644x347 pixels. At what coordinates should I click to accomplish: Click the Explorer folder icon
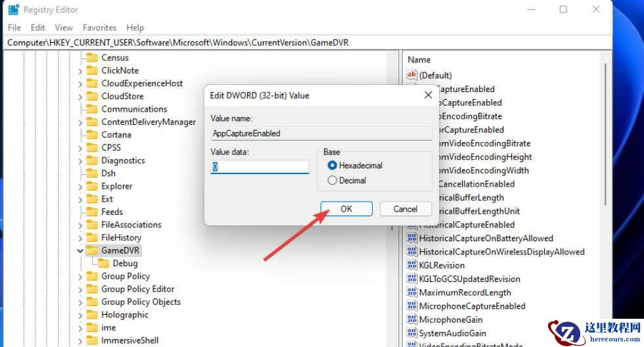click(92, 186)
